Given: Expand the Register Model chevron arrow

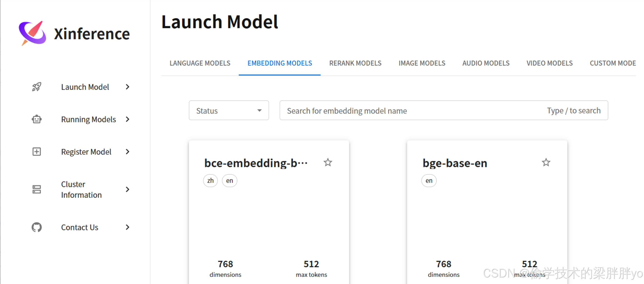Looking at the screenshot, I should pos(128,152).
